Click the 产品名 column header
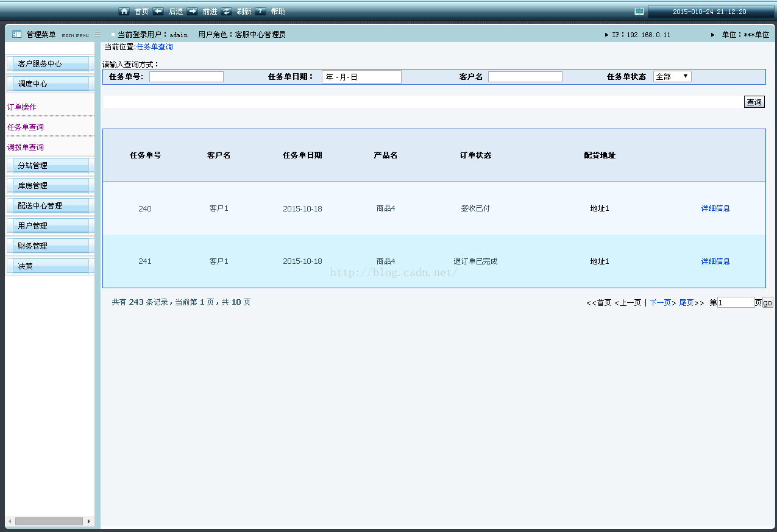This screenshot has width=777, height=532. (x=386, y=155)
